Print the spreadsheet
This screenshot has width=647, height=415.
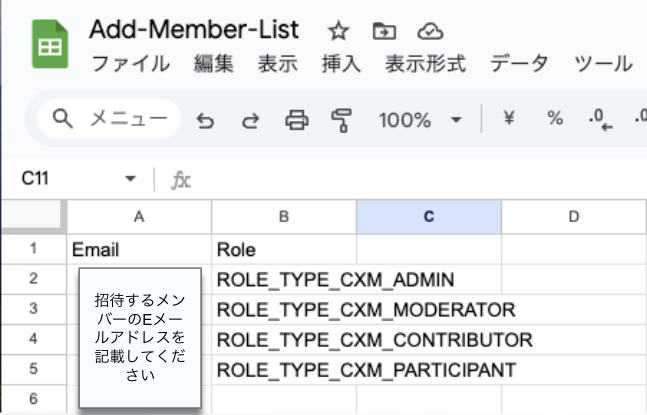[297, 120]
